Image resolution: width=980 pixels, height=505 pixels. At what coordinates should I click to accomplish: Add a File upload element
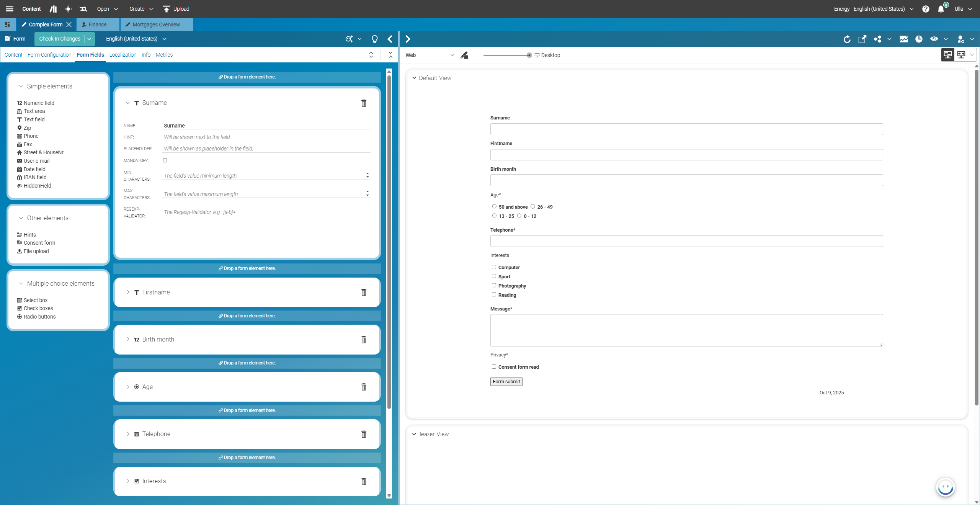tap(36, 251)
